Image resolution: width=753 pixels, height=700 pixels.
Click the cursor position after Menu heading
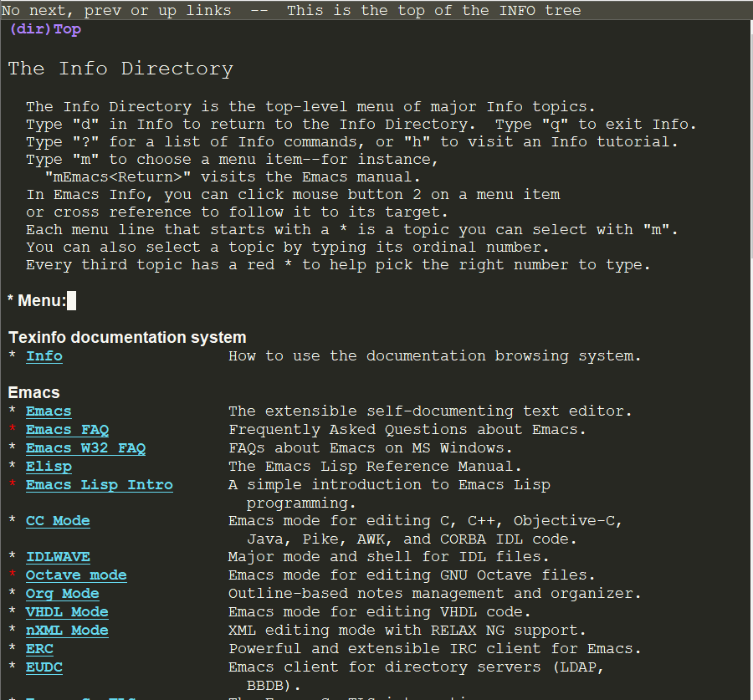(x=69, y=299)
